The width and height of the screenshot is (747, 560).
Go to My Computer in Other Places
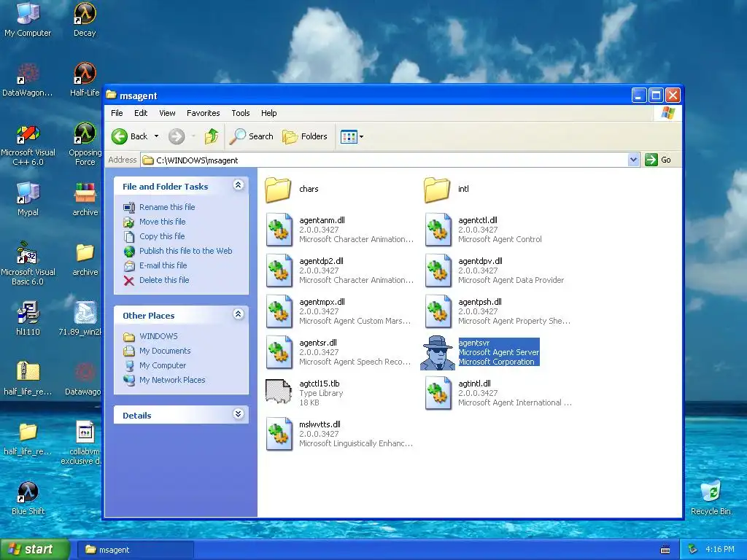click(x=163, y=366)
